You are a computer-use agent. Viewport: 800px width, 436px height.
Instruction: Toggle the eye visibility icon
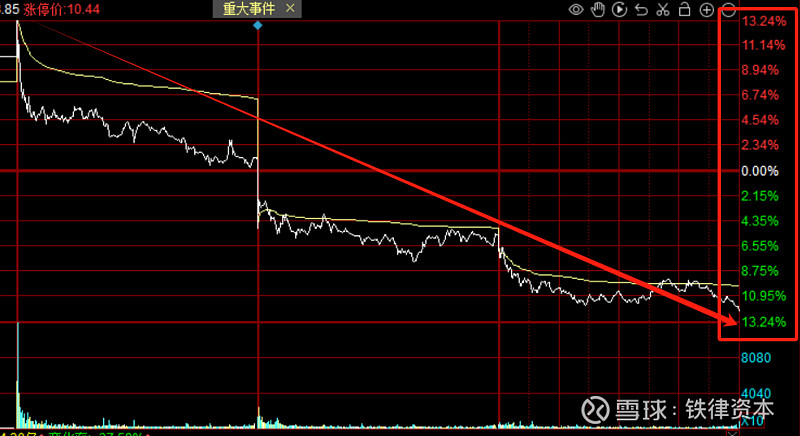(576, 10)
